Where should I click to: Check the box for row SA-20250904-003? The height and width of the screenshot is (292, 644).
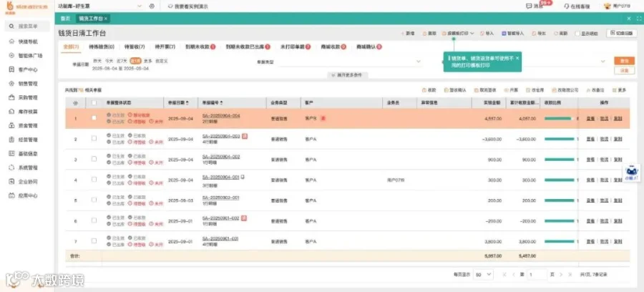(94, 138)
